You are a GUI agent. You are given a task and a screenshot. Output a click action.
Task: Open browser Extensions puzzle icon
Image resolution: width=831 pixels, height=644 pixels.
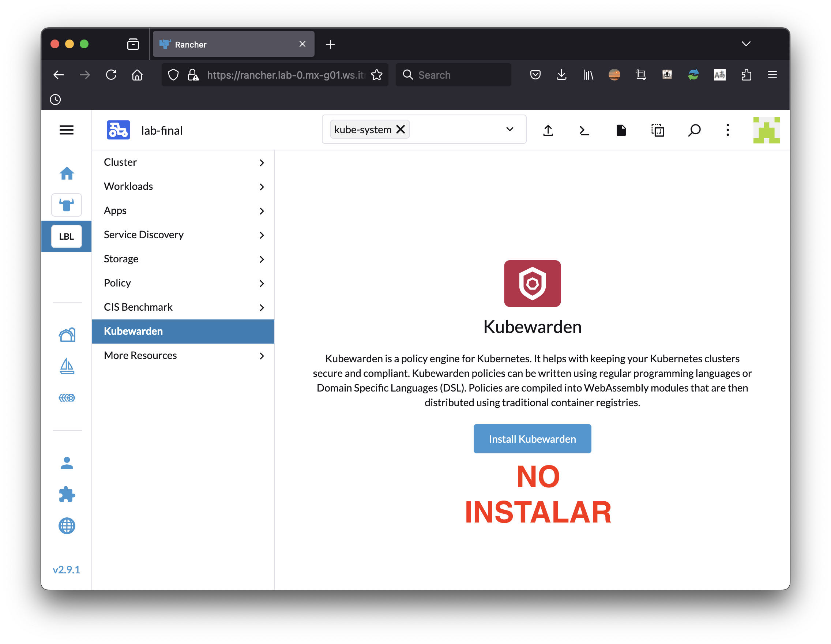click(x=746, y=75)
